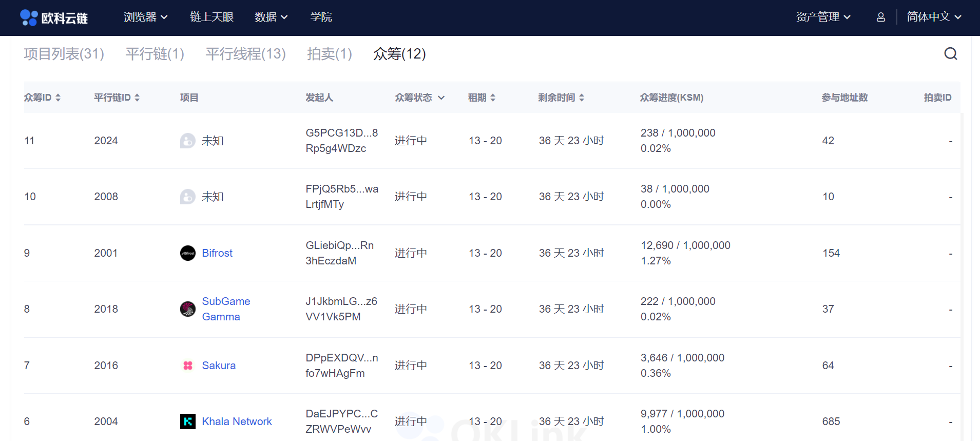The height and width of the screenshot is (441, 980).
Task: Sort by 众筹ID column arrows
Action: coord(58,98)
